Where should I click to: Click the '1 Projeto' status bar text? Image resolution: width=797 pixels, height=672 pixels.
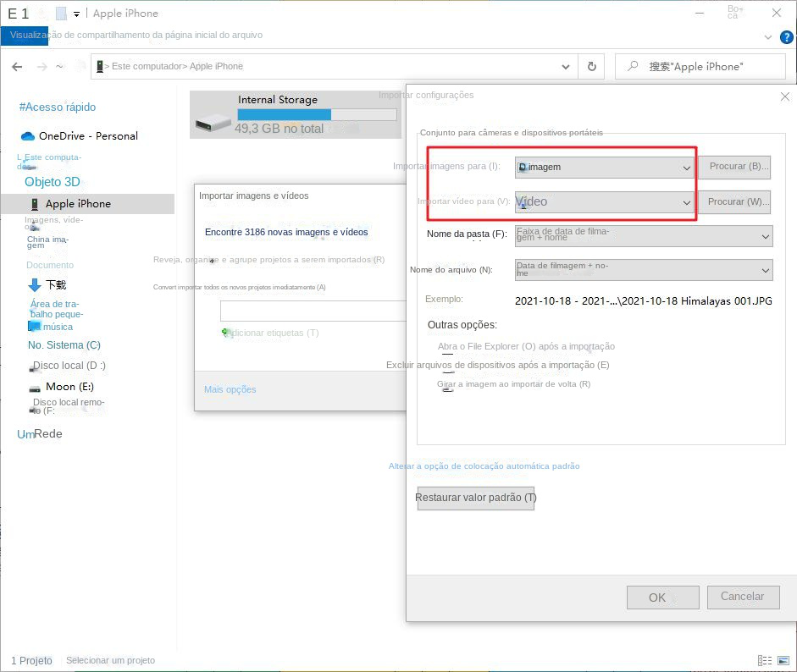click(x=31, y=661)
